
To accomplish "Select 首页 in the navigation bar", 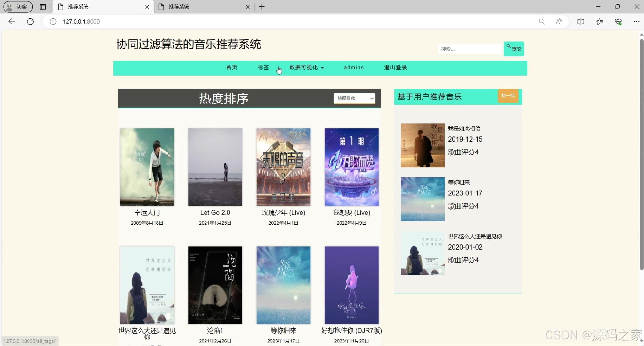I will coord(231,68).
